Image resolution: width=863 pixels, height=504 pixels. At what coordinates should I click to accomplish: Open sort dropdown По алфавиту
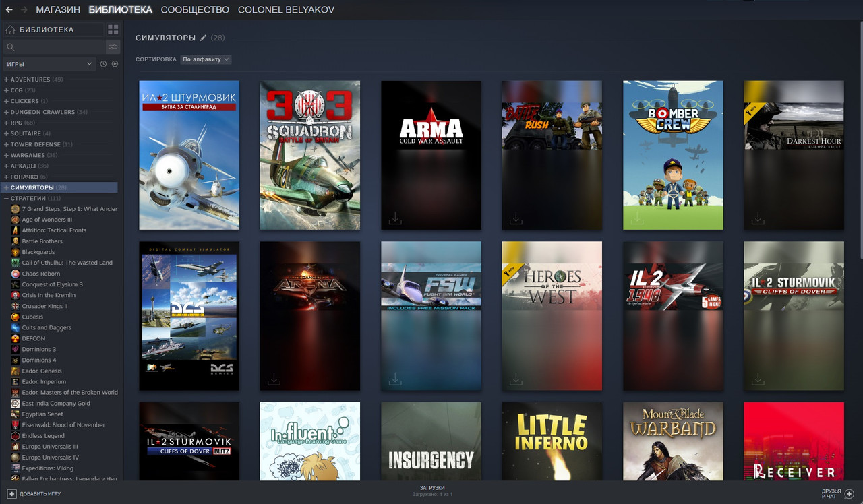(206, 59)
